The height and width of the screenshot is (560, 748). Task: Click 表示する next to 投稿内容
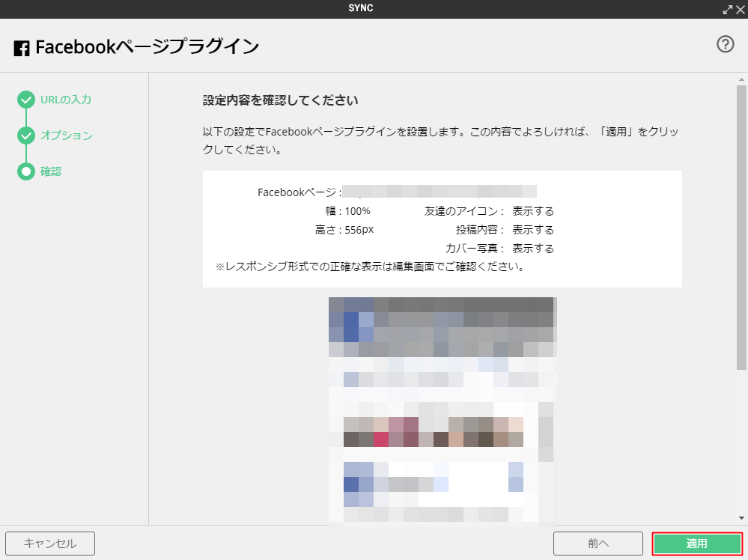pyautogui.click(x=533, y=230)
